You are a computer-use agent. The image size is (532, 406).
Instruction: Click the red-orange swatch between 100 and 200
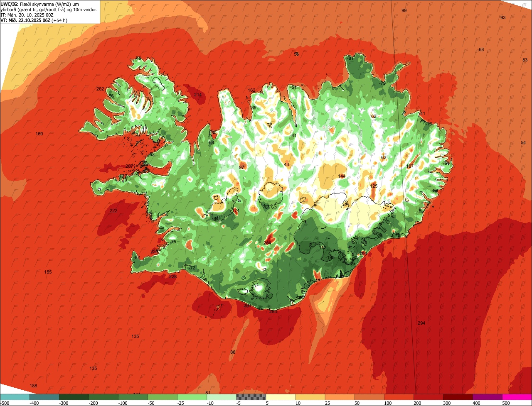point(399,397)
